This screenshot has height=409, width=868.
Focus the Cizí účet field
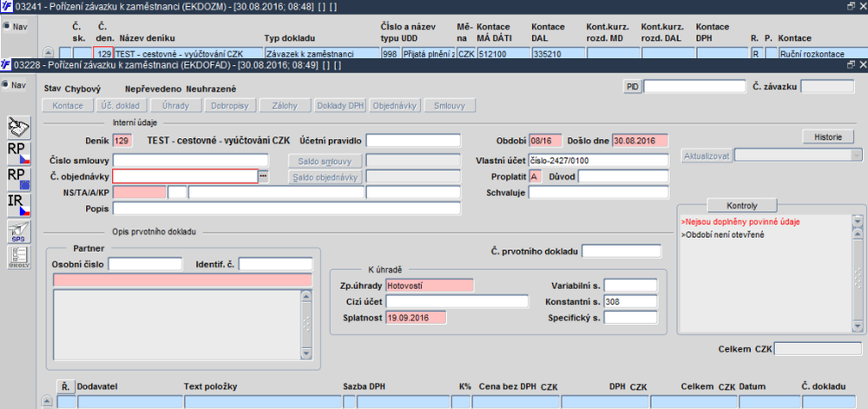[x=457, y=301]
